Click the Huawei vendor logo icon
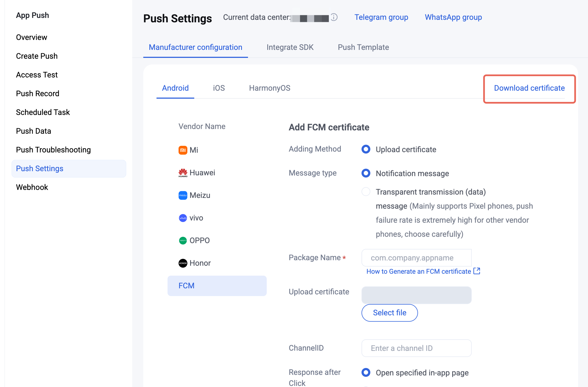This screenshot has width=588, height=387. pyautogui.click(x=183, y=173)
